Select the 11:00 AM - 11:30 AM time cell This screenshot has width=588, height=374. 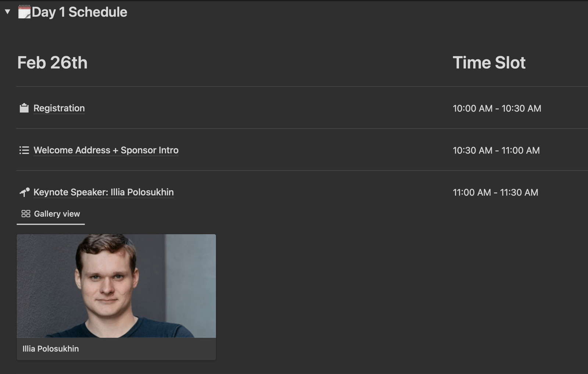495,193
